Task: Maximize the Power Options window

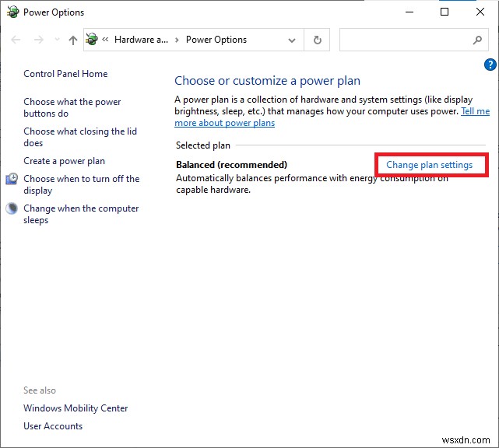Action: [x=445, y=12]
